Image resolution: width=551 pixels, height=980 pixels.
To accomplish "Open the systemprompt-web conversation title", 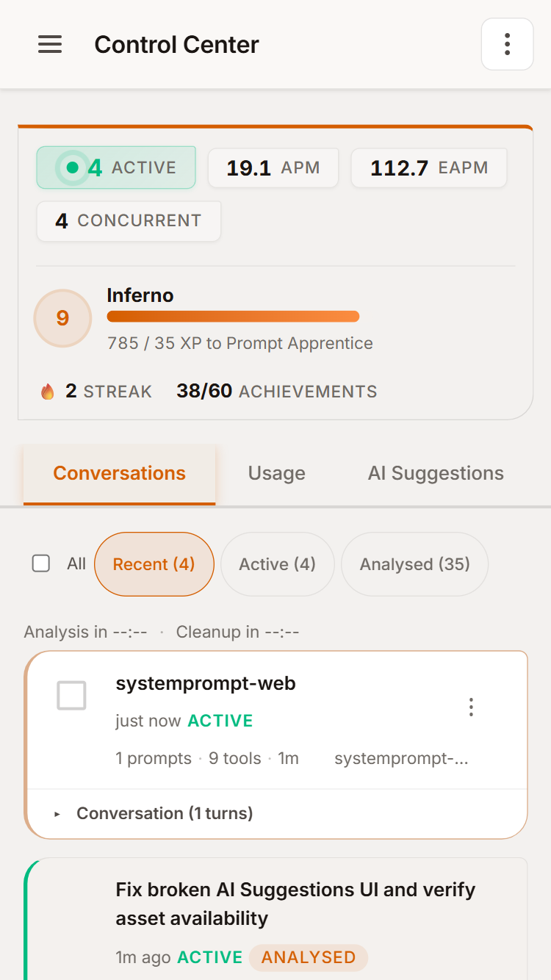I will pos(206,683).
